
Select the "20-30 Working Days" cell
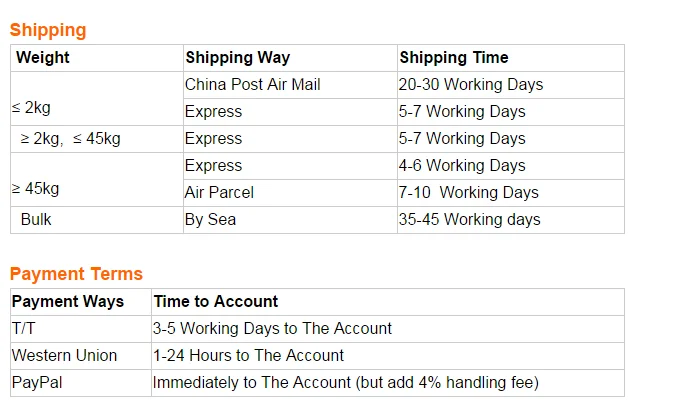pyautogui.click(x=470, y=85)
